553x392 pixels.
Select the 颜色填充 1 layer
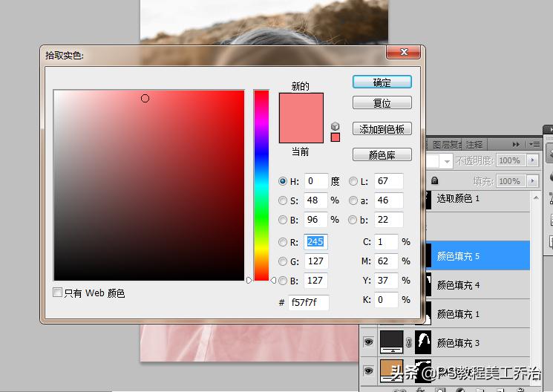pyautogui.click(x=478, y=314)
